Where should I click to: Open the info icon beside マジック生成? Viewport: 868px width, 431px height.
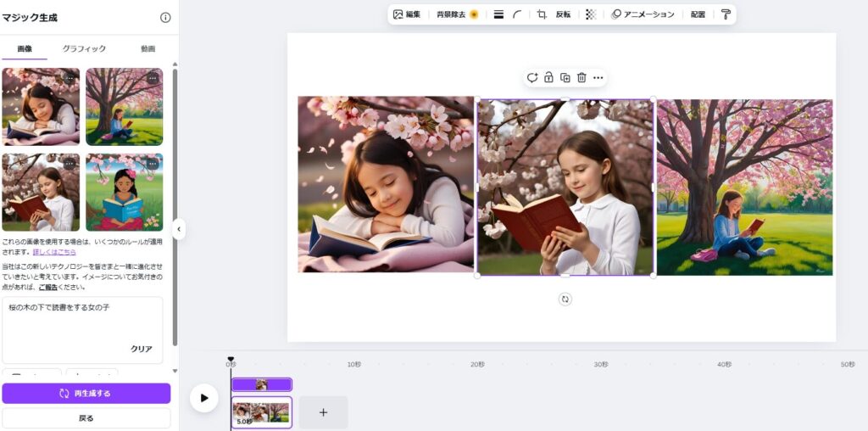(165, 18)
